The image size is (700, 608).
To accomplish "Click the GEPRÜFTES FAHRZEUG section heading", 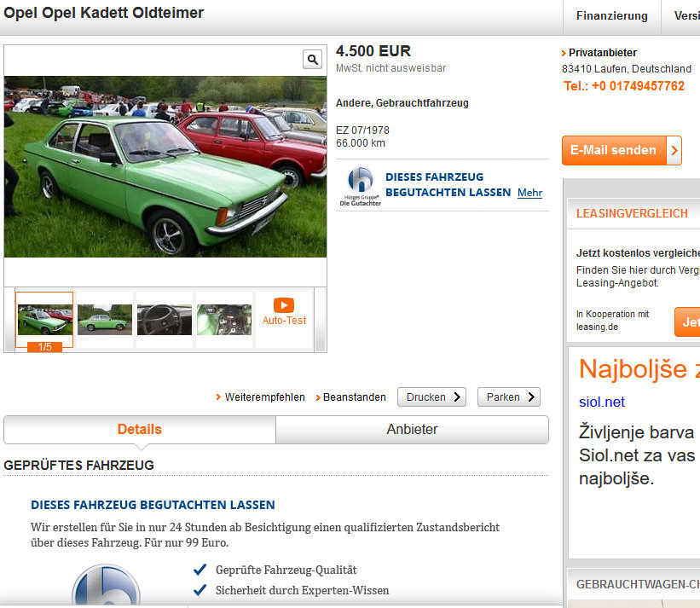I will (x=78, y=465).
